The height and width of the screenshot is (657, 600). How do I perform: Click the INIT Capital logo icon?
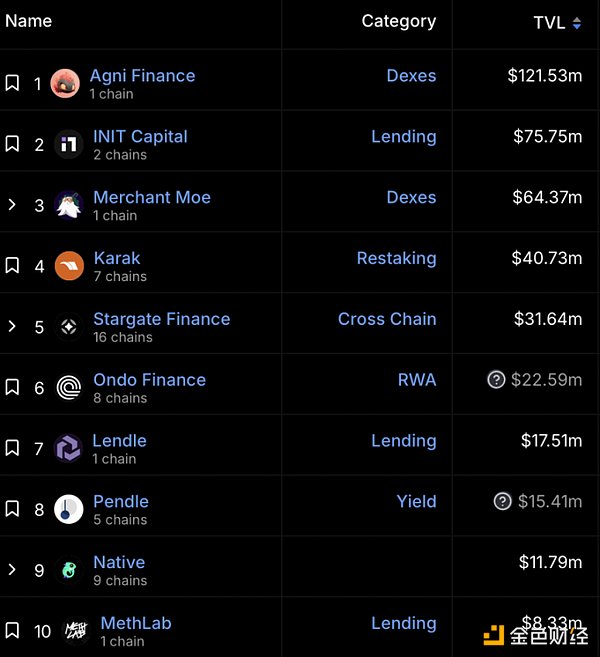click(x=69, y=145)
